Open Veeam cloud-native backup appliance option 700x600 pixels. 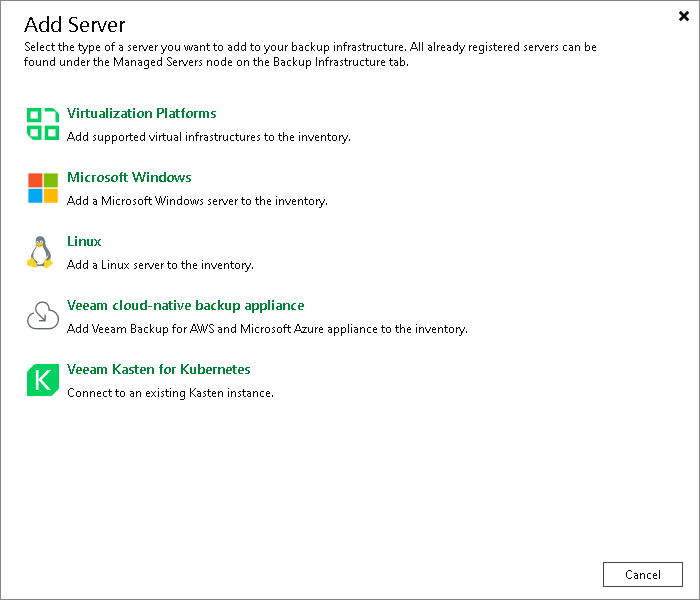coord(185,305)
